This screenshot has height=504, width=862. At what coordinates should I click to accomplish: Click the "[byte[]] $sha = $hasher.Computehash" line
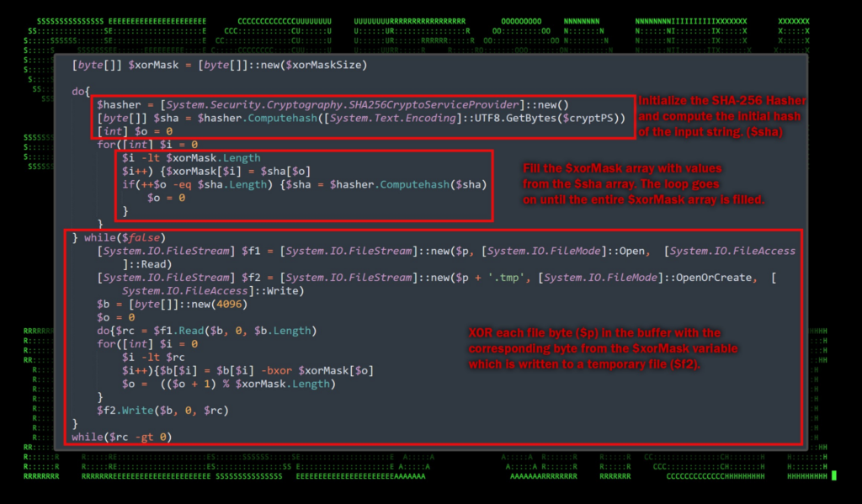(362, 119)
